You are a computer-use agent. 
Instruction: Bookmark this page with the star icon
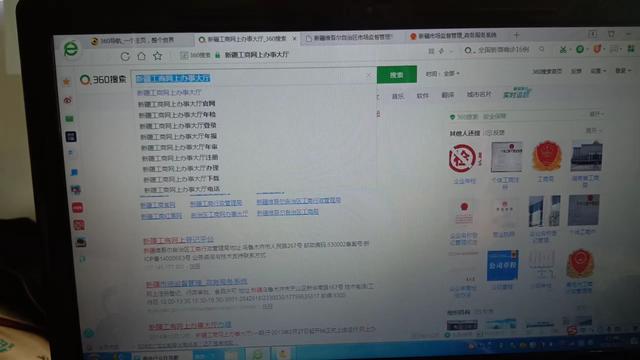(x=158, y=56)
